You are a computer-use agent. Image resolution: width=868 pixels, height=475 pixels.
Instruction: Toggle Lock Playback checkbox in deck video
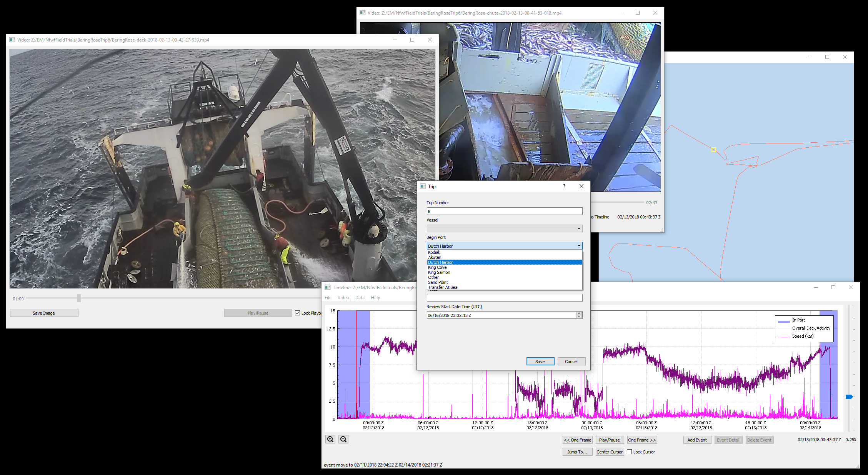click(297, 313)
